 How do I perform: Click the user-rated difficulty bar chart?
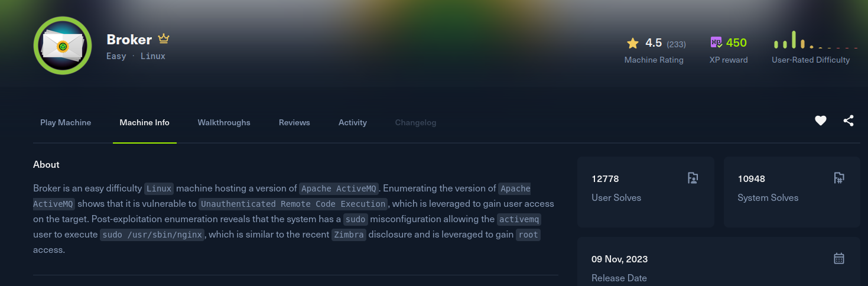tap(815, 40)
